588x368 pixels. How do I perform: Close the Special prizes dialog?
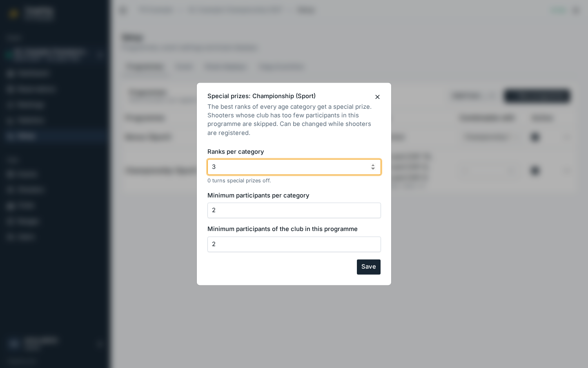click(377, 97)
